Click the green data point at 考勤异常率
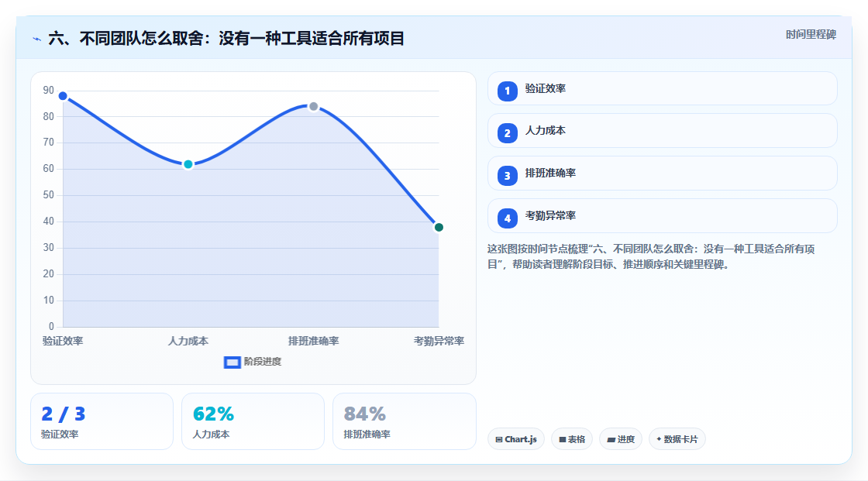Image resolution: width=868 pixels, height=481 pixels. [x=439, y=228]
